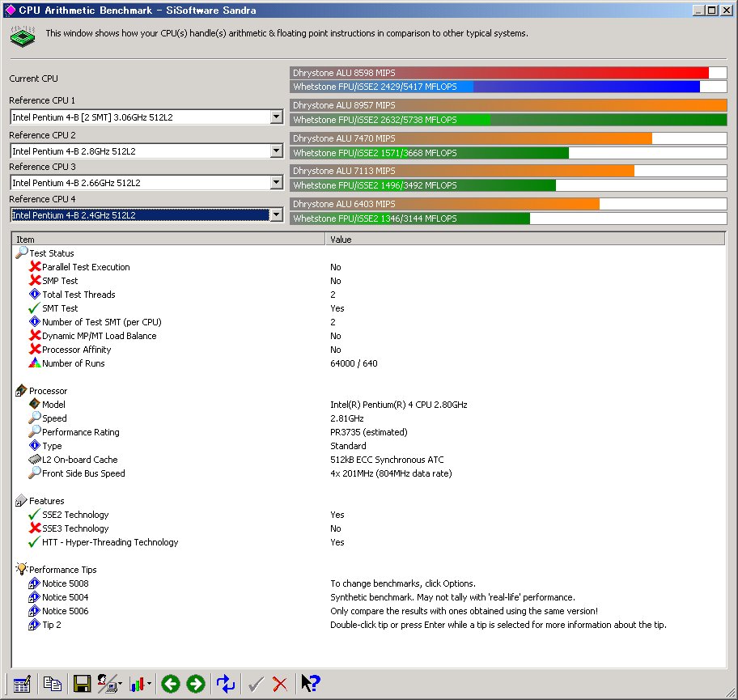Go back with green left arrow

(171, 684)
